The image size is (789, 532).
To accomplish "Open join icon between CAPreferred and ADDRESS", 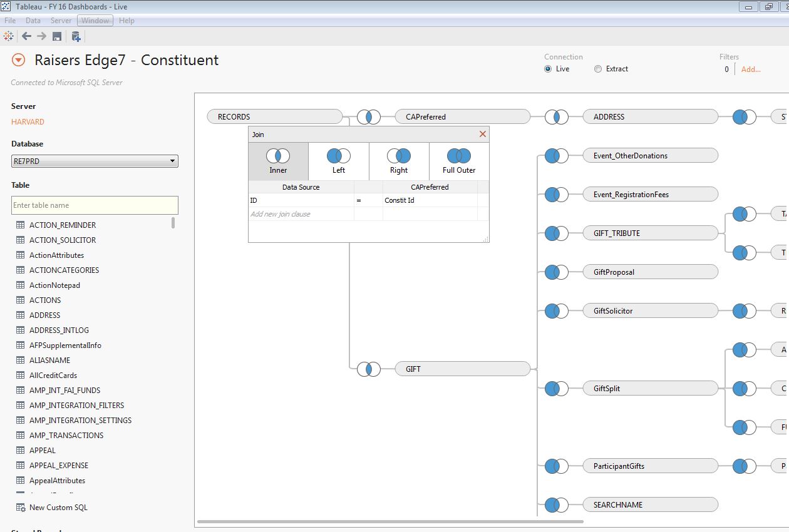I will point(557,117).
